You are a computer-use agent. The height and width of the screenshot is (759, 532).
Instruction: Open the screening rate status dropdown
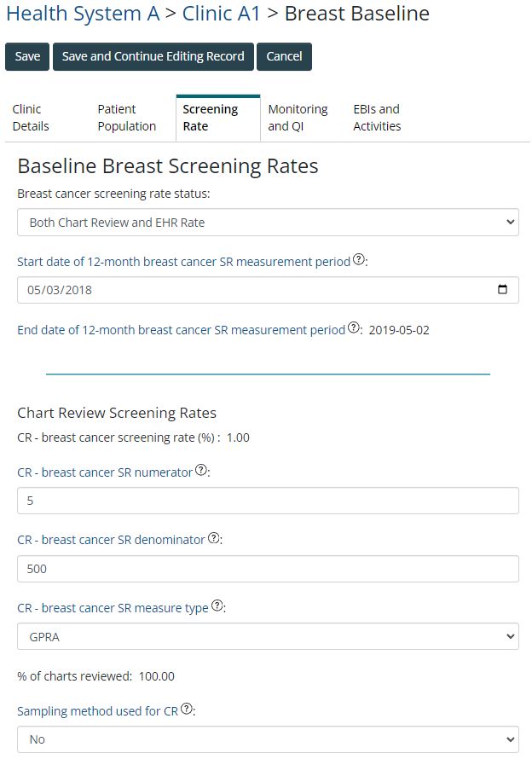click(268, 223)
